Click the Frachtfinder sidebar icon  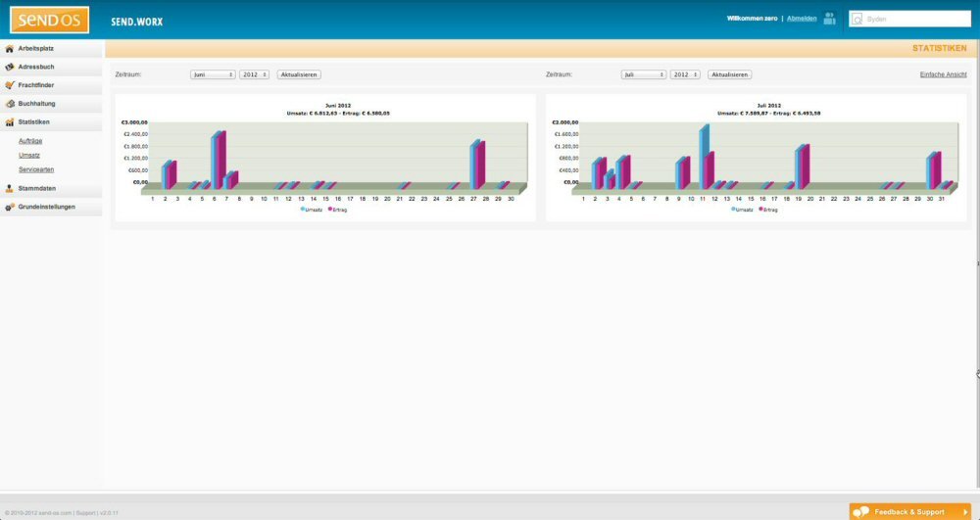(10, 85)
